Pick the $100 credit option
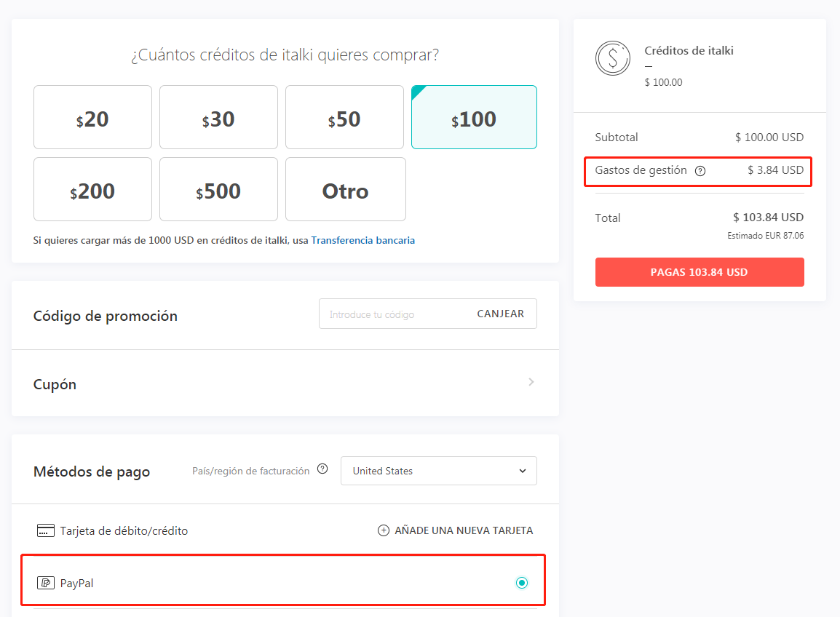 click(x=474, y=117)
